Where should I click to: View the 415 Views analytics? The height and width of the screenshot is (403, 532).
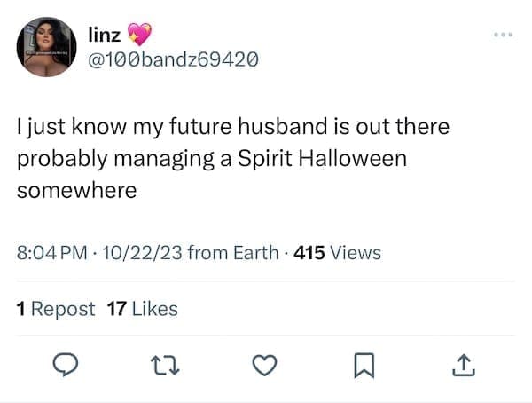tap(337, 253)
